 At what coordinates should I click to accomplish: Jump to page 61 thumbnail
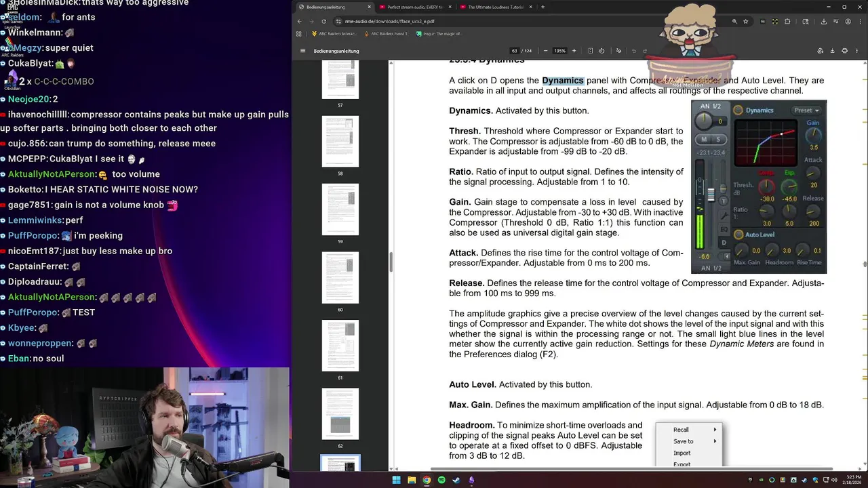pos(340,346)
